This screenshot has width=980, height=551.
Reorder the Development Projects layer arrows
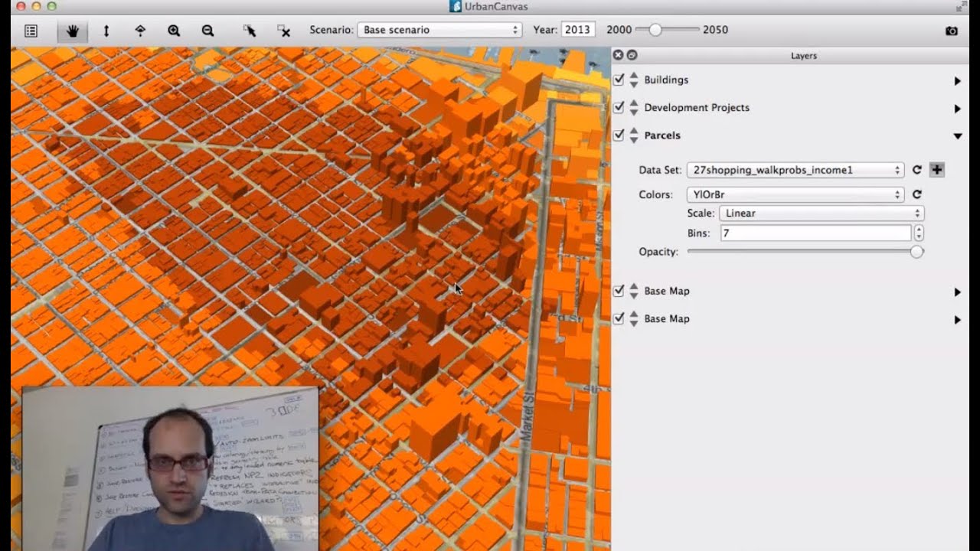tap(634, 108)
